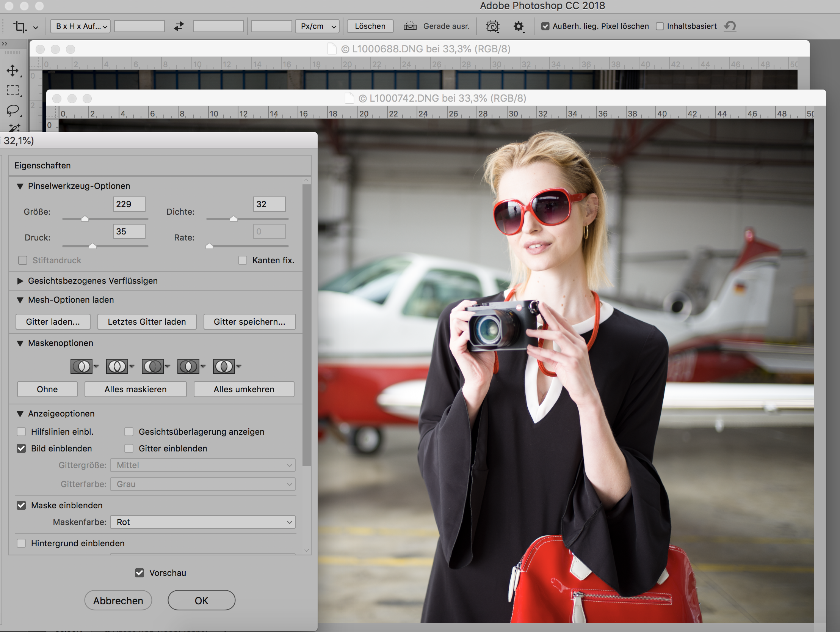Enable Kanten fix. checkbox

[x=242, y=260]
